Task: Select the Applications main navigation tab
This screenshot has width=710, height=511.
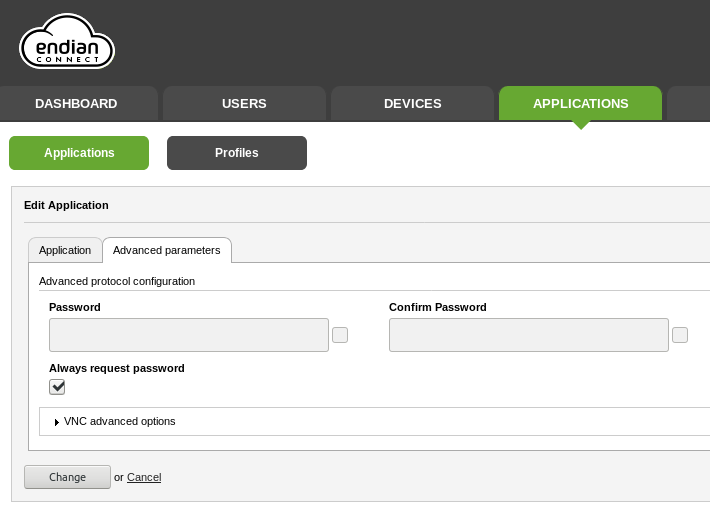Action: 580,104
